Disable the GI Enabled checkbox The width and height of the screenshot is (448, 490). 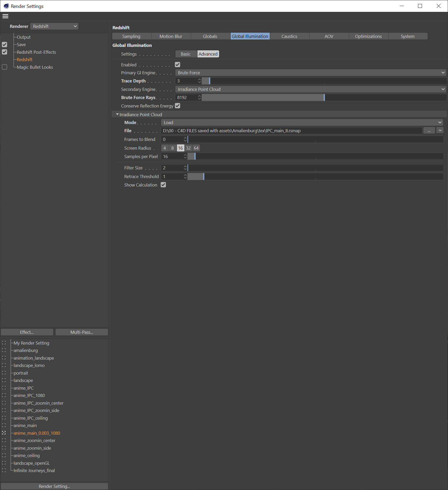click(x=178, y=65)
